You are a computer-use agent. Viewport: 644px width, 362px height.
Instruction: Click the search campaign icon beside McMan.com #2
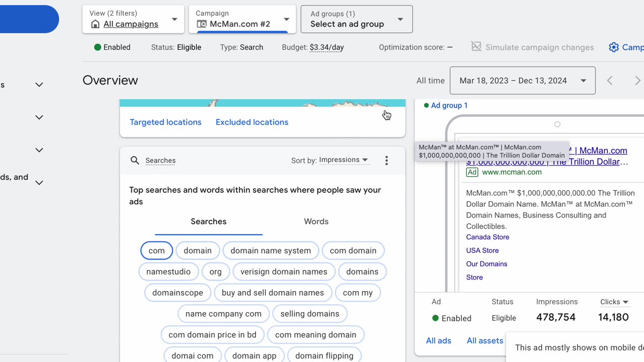click(x=201, y=24)
